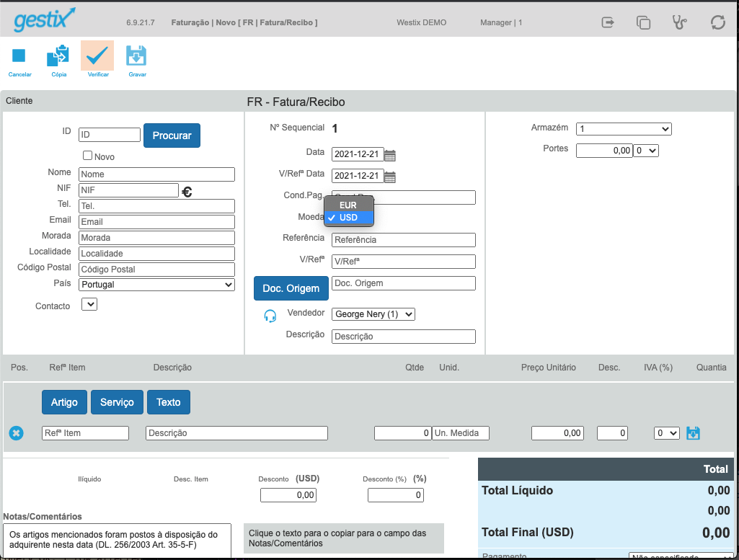Click the Email input field
The height and width of the screenshot is (560, 739).
point(156,222)
